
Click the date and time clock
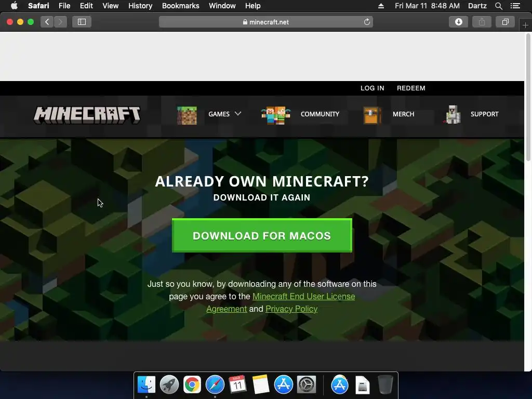[427, 6]
